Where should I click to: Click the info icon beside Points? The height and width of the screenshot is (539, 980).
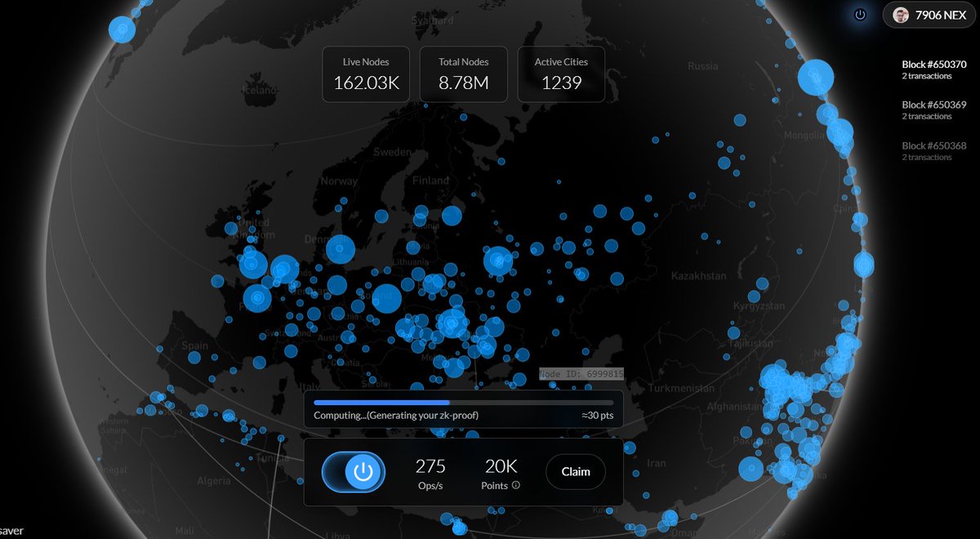516,485
